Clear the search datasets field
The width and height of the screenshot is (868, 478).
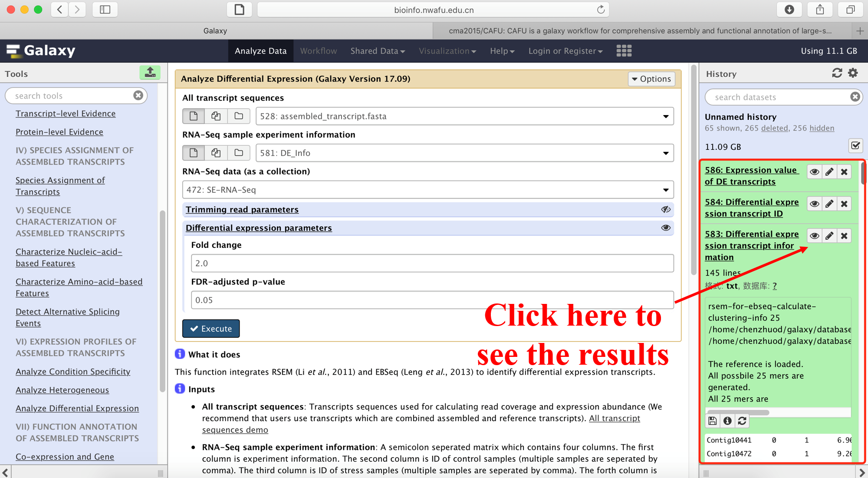(855, 97)
